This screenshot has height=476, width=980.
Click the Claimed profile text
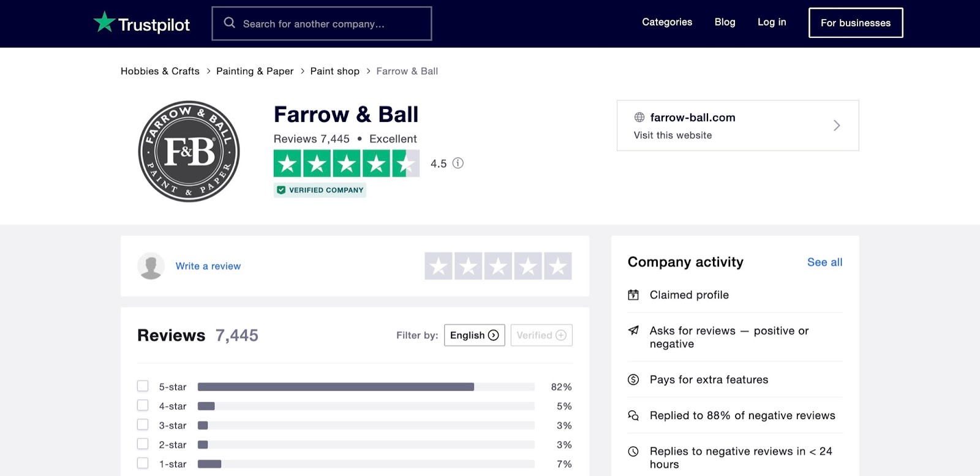click(x=690, y=295)
